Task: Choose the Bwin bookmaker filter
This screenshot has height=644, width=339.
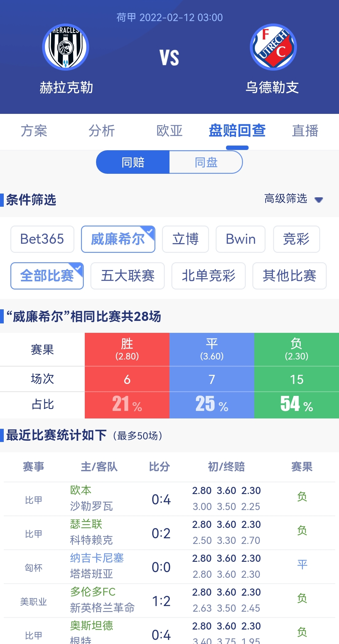Action: (241, 239)
